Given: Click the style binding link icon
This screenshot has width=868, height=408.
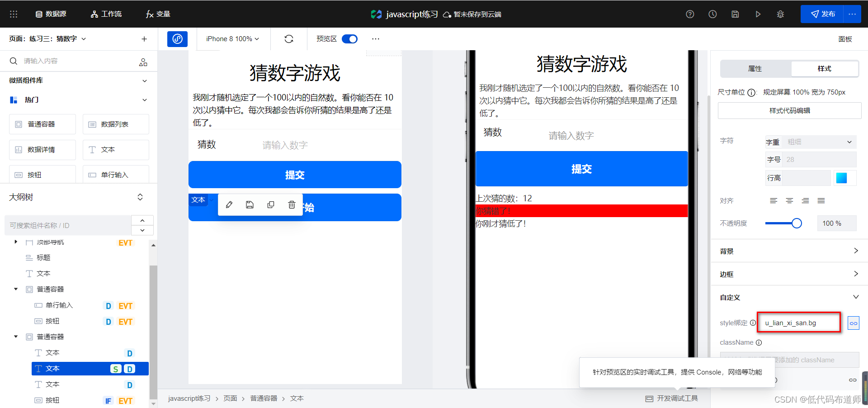Looking at the screenshot, I should click(853, 323).
